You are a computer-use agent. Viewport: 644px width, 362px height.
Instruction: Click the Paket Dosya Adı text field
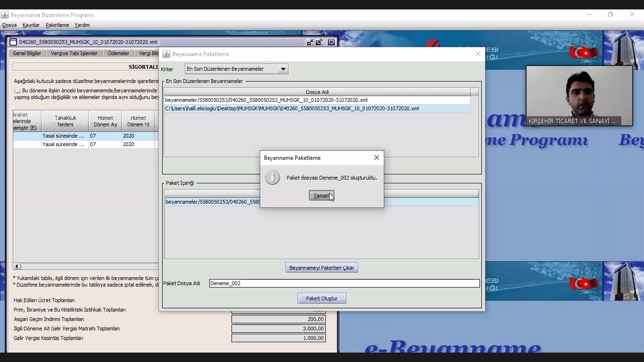pyautogui.click(x=344, y=283)
